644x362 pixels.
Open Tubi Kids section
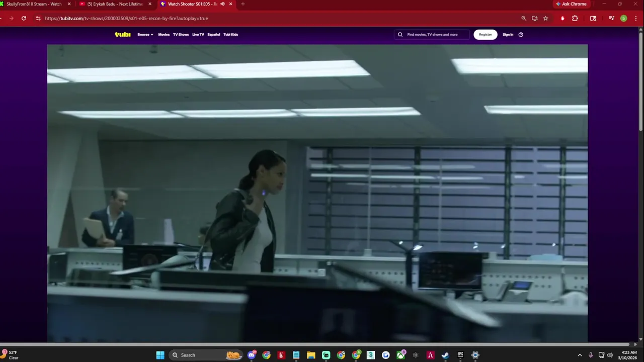pos(231,35)
